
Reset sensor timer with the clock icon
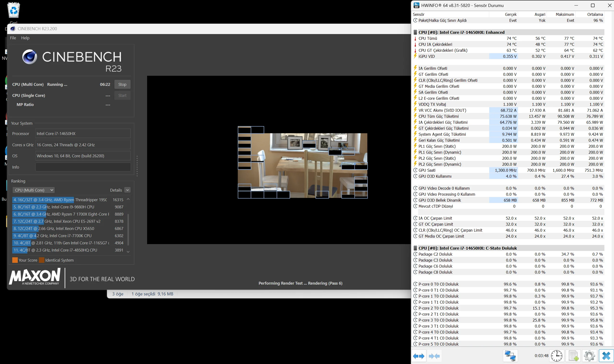pos(556,356)
